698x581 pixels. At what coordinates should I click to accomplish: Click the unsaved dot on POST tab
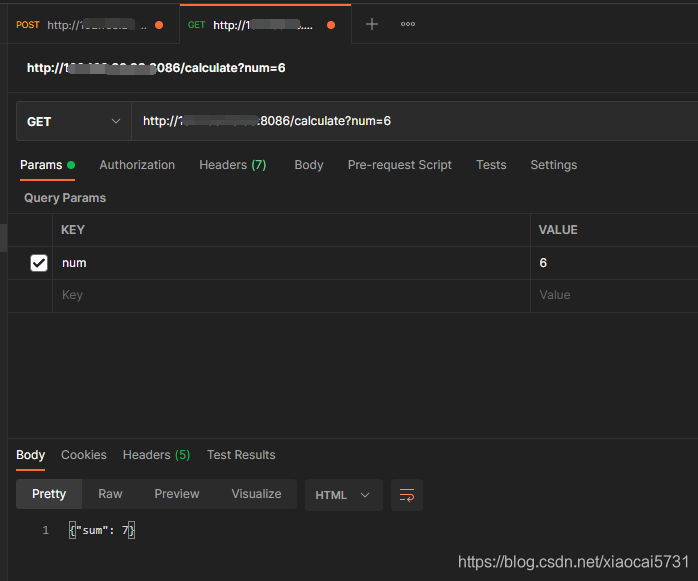(159, 25)
